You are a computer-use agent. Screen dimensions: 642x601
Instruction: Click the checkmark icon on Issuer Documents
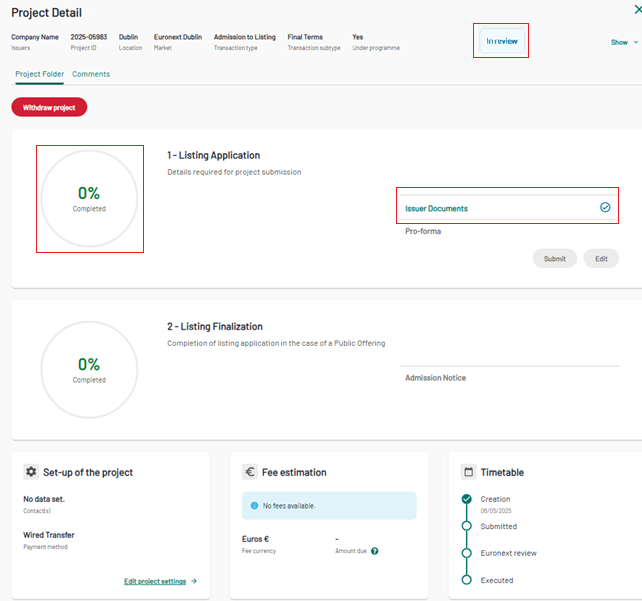click(x=605, y=208)
